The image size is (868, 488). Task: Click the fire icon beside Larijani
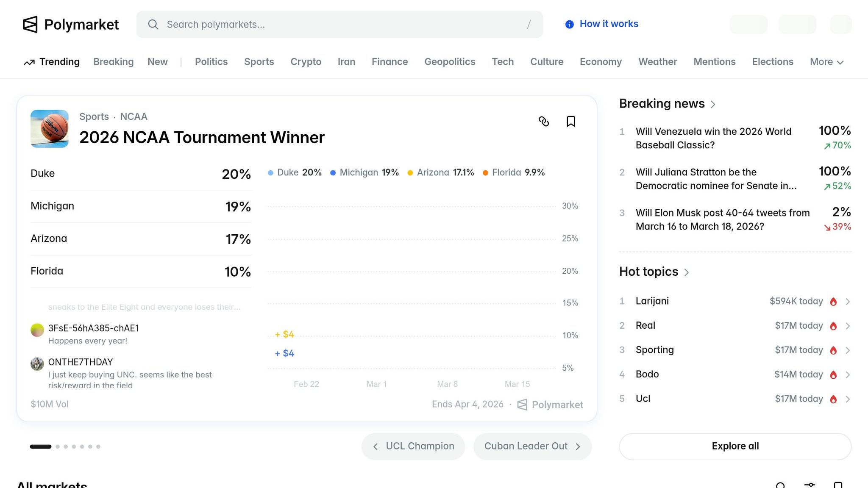pyautogui.click(x=833, y=302)
